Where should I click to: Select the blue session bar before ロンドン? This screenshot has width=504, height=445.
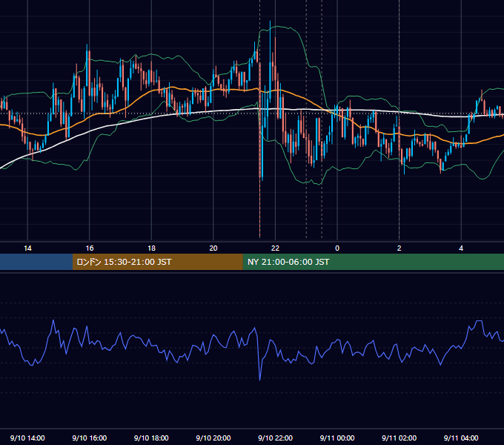click(x=36, y=262)
